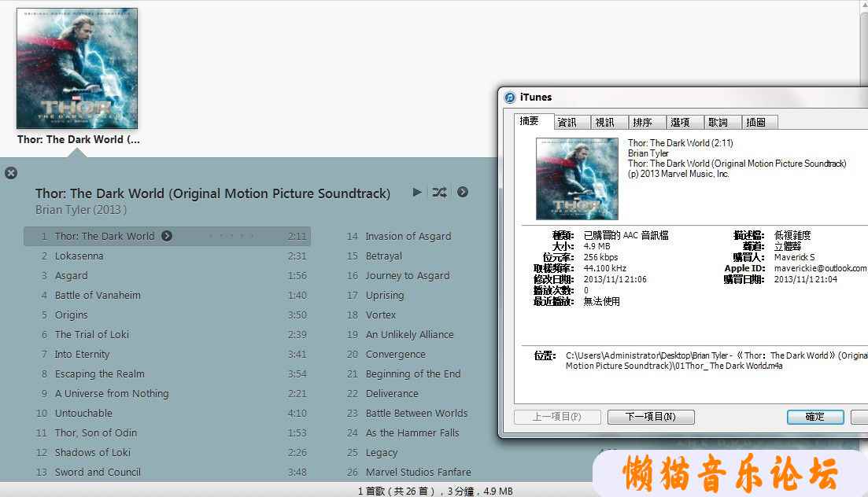Select the track Shadows of Loki
The image size is (868, 497).
pos(167,453)
